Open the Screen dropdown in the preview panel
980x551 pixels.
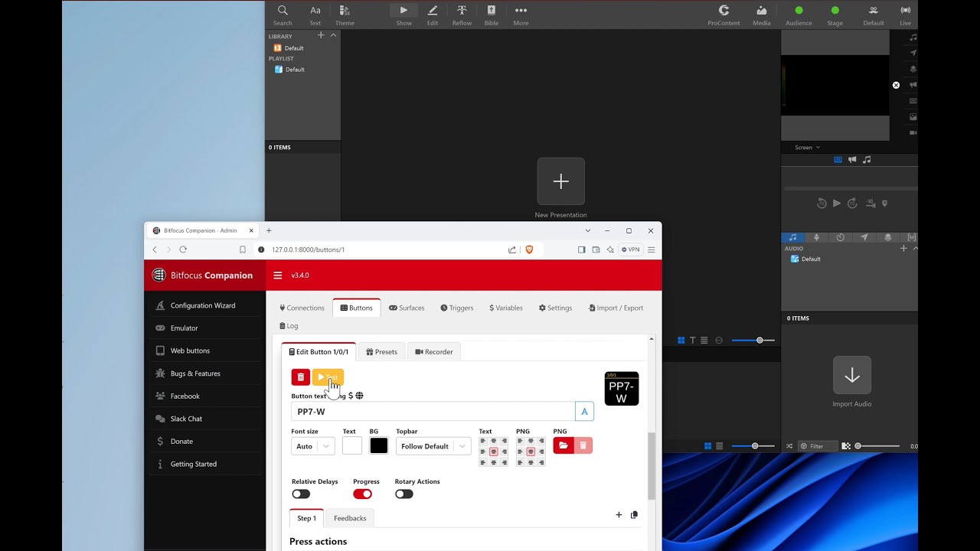click(x=807, y=148)
